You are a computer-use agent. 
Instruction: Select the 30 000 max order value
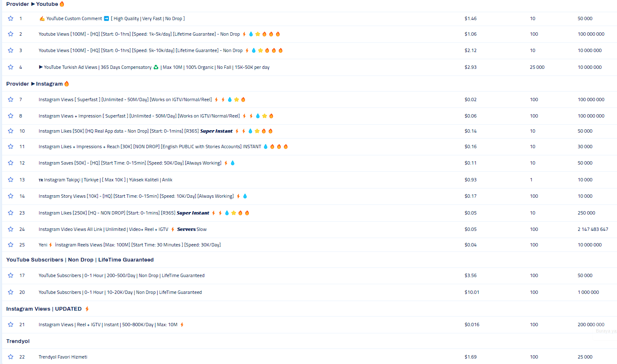tap(585, 147)
